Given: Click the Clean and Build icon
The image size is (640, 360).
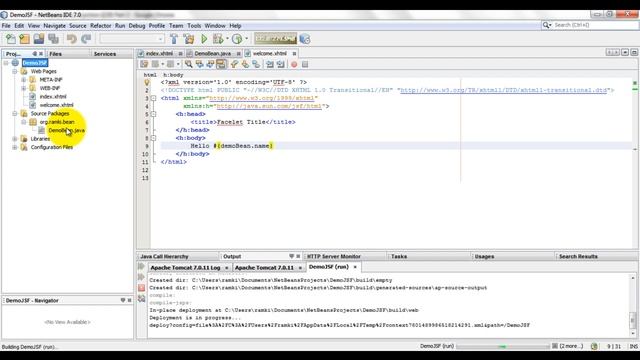Looking at the screenshot, I should [x=189, y=39].
